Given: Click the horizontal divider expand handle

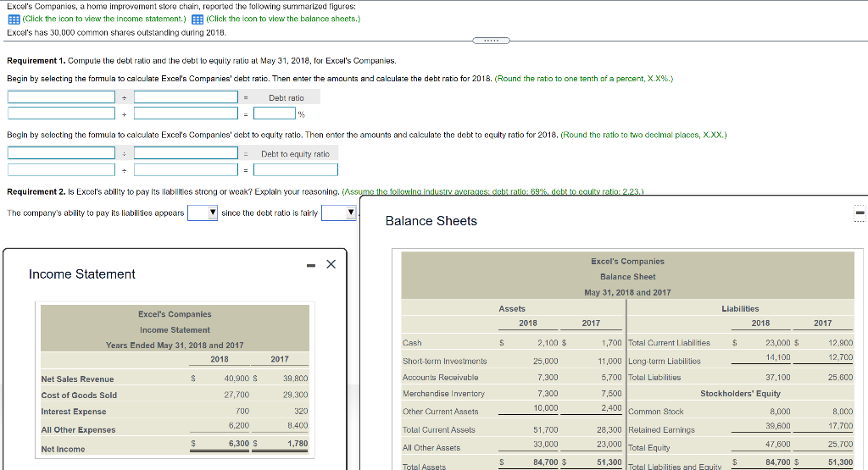Looking at the screenshot, I should coord(491,41).
